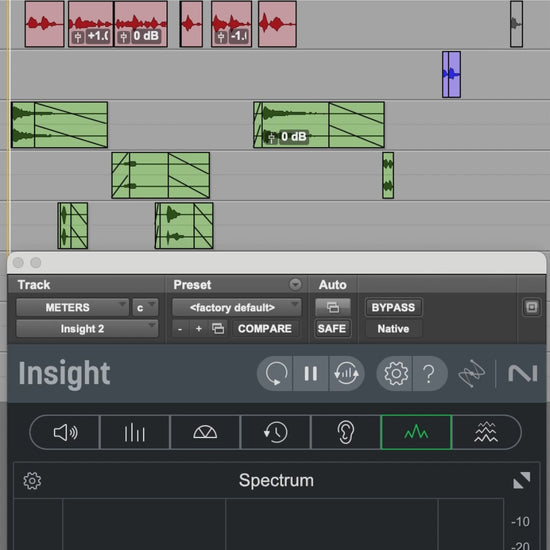Click the Insight reset meters circular arrow
The image size is (550, 550).
click(276, 374)
